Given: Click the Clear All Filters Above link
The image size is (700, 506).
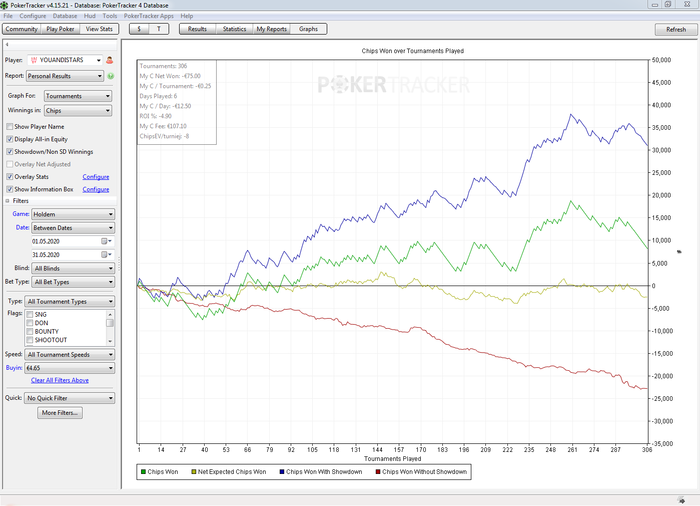Looking at the screenshot, I should pyautogui.click(x=60, y=380).
